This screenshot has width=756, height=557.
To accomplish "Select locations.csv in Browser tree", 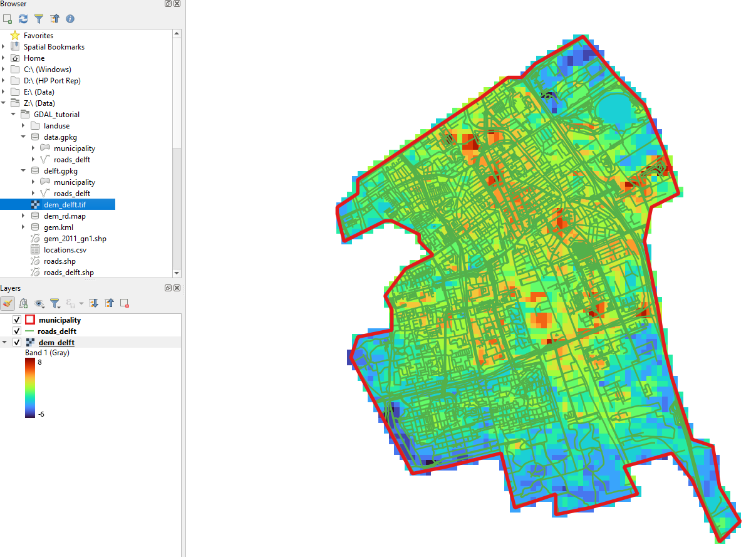I will coord(65,250).
